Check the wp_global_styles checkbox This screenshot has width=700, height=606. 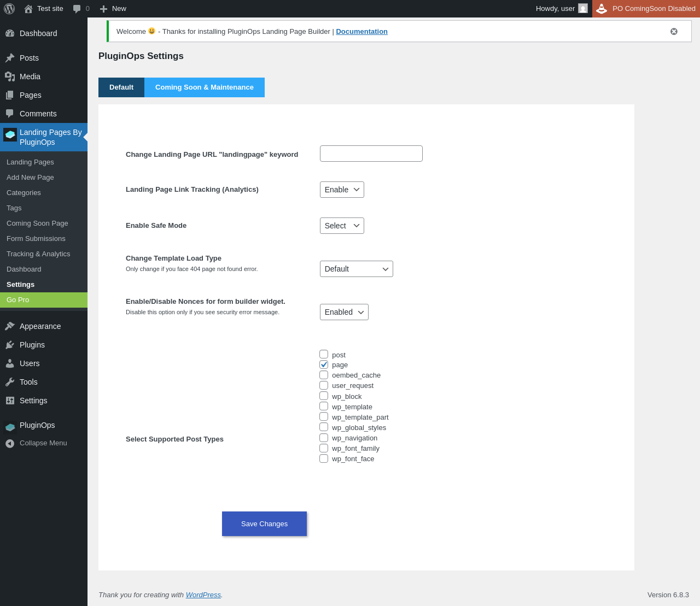tap(324, 427)
